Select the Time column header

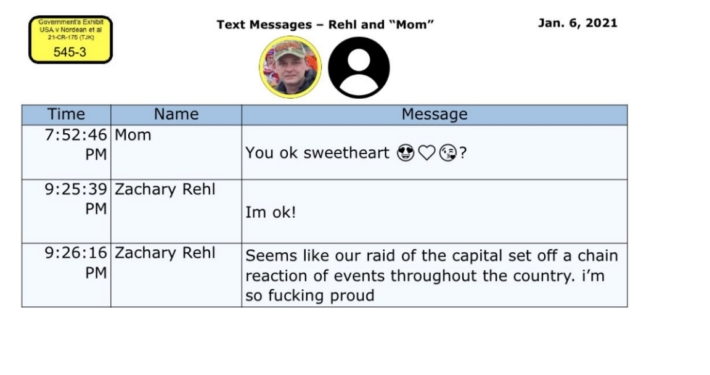coord(66,115)
